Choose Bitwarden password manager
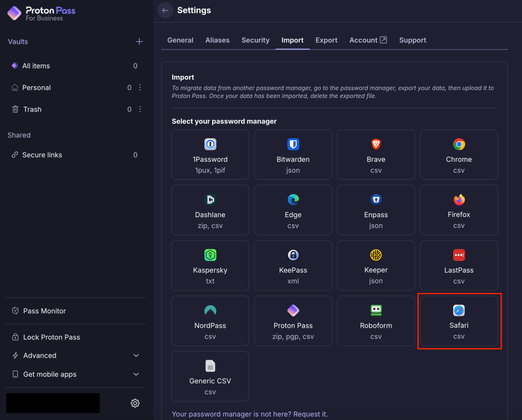This screenshot has height=420, width=522. [293, 154]
